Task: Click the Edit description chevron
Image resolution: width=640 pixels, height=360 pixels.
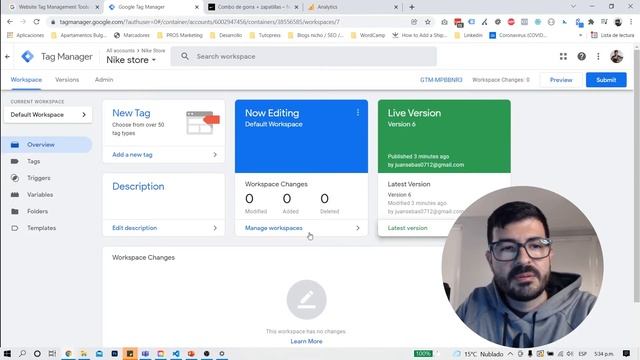Action: [215, 228]
